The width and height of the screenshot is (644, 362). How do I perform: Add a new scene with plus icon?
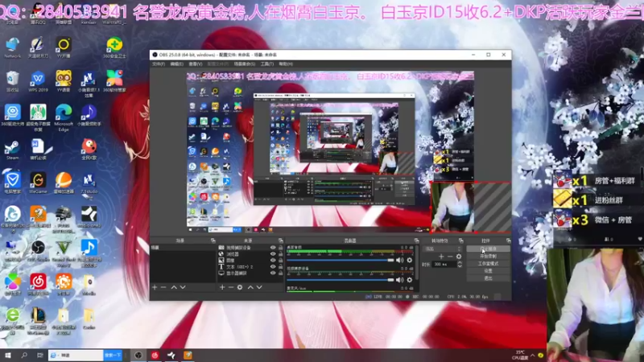pyautogui.click(x=155, y=287)
